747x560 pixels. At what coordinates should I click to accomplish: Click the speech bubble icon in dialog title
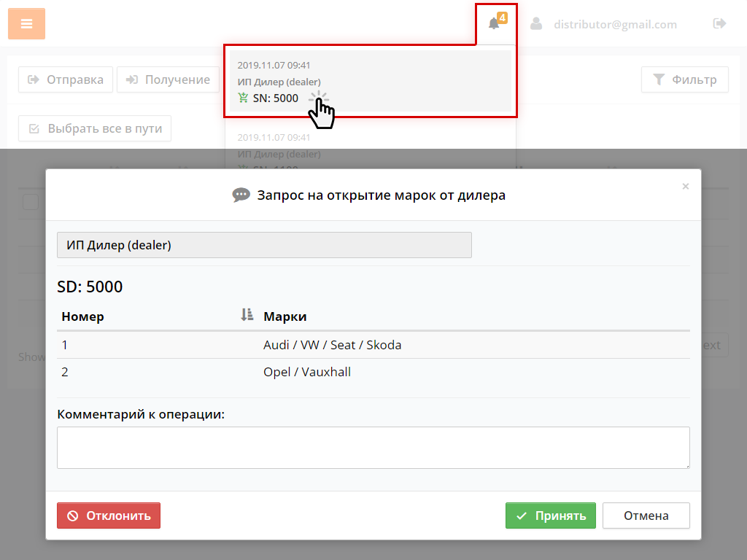(x=241, y=195)
